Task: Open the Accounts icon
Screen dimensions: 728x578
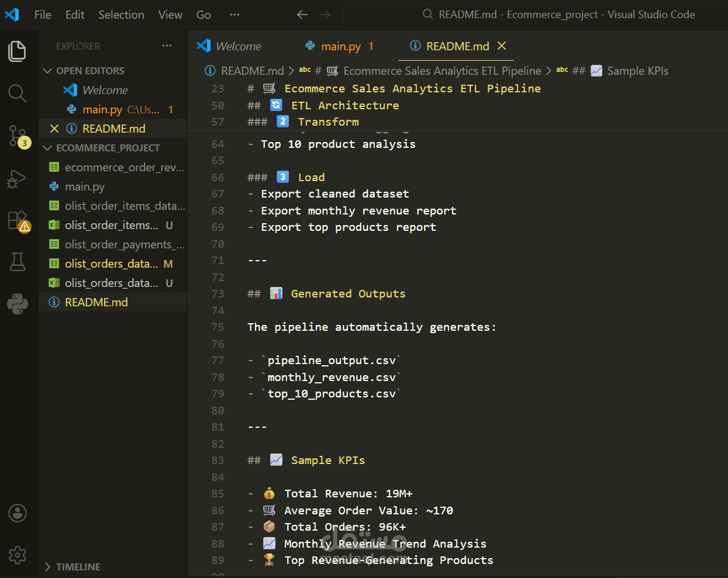Action: [18, 513]
